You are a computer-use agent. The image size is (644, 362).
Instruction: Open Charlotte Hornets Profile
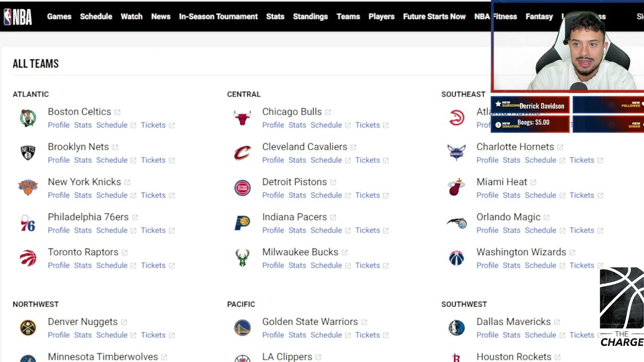[488, 160]
